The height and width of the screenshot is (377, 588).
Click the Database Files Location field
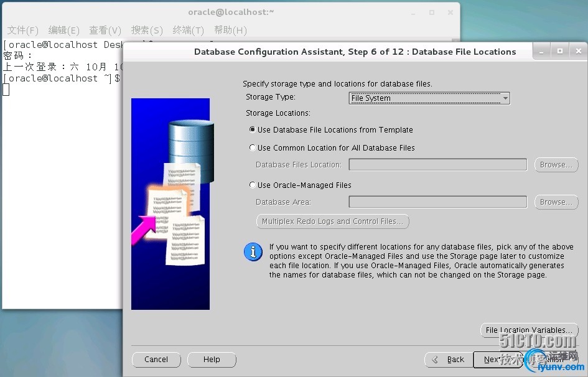click(437, 164)
